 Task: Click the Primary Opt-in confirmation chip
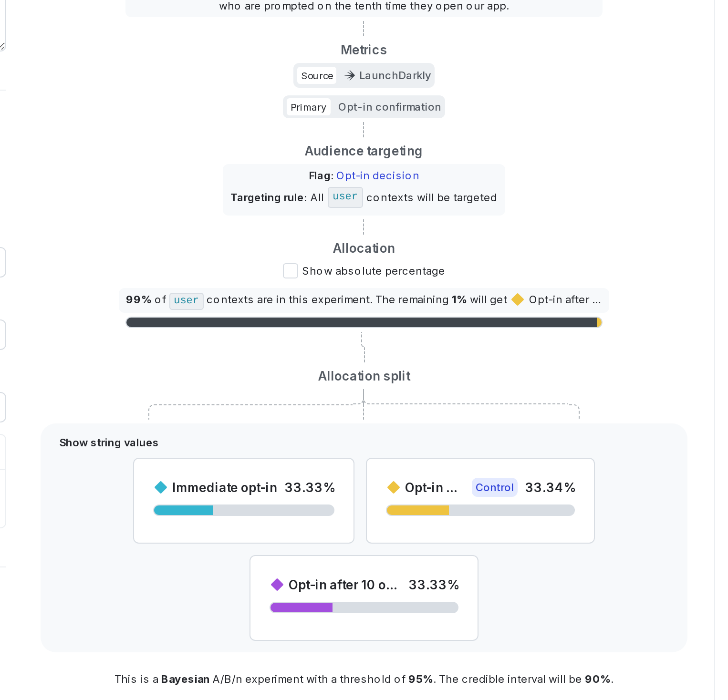pyautogui.click(x=364, y=106)
